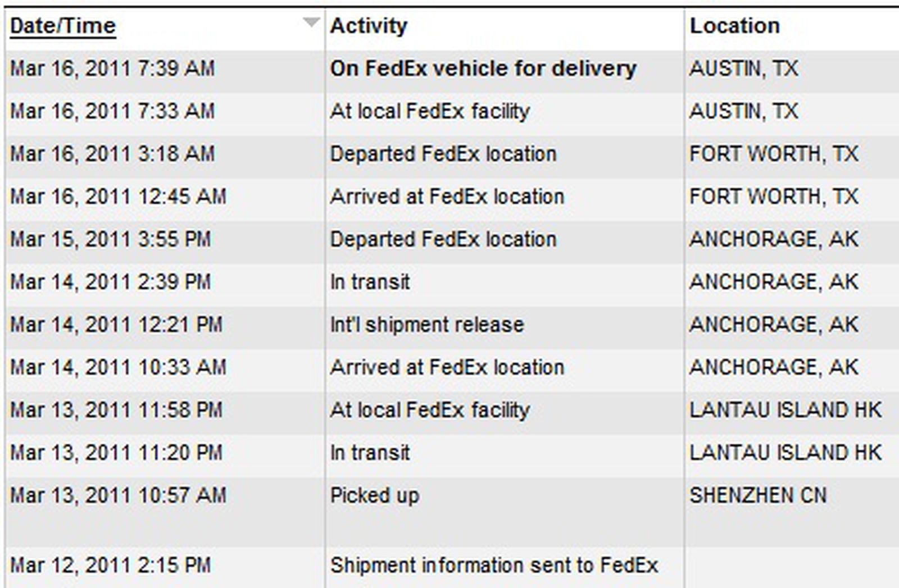
Task: Click the Activity column header
Action: tap(368, 25)
